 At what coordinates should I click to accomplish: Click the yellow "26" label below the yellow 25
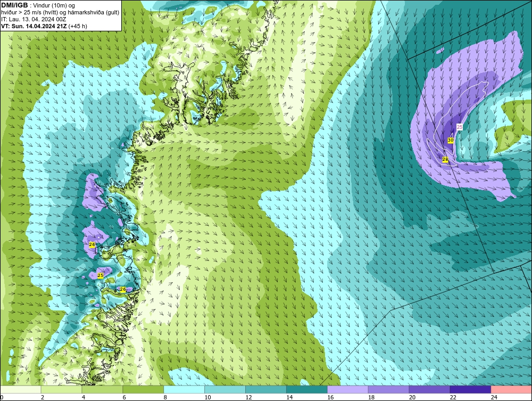click(x=123, y=289)
